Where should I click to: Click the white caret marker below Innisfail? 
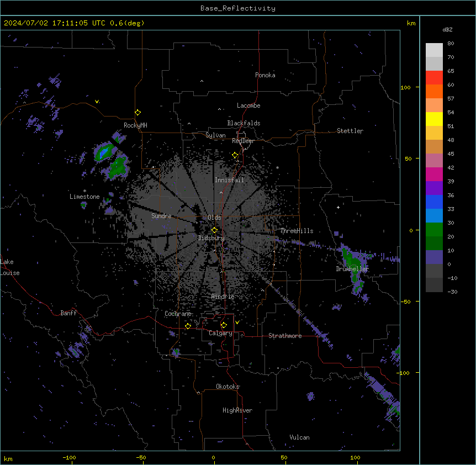click(x=221, y=193)
